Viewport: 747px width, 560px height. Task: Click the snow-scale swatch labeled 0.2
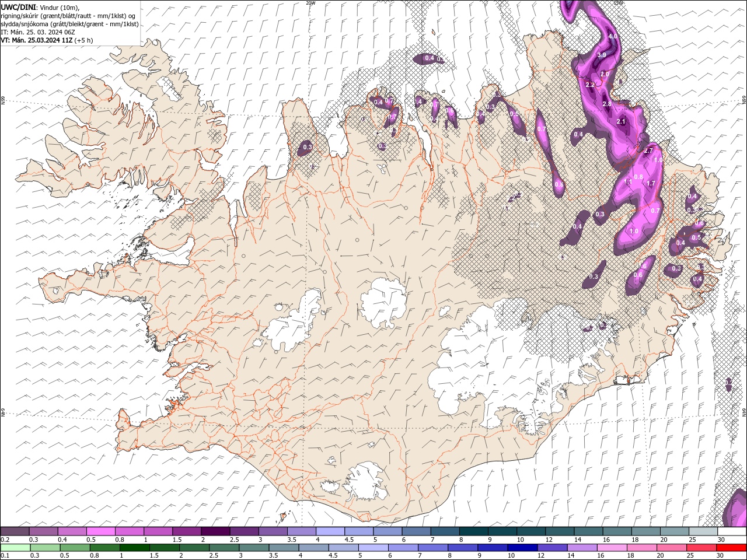click(x=15, y=531)
